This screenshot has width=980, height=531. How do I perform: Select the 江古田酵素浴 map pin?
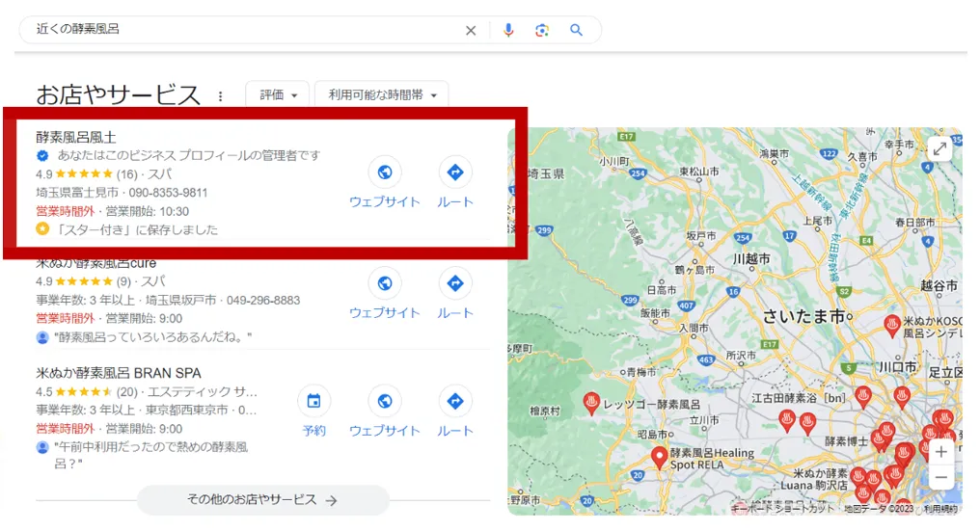click(x=863, y=396)
